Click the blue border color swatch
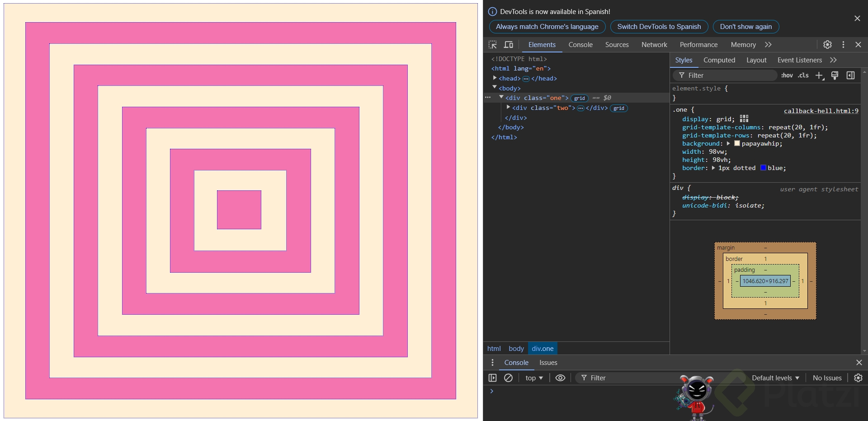 pos(763,168)
